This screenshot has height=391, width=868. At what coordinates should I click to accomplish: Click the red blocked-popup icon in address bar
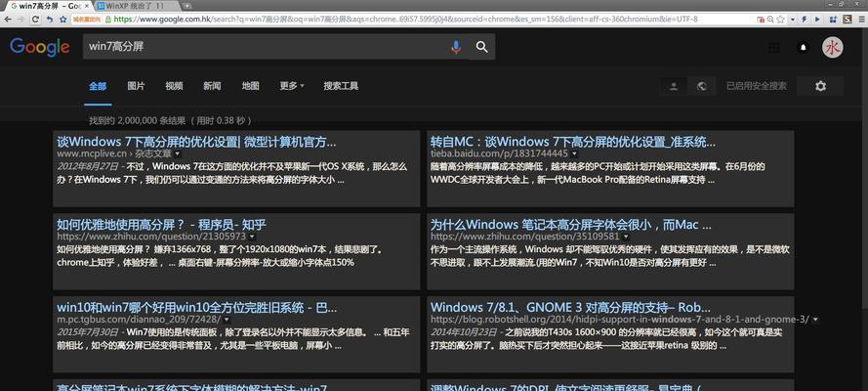(761, 20)
